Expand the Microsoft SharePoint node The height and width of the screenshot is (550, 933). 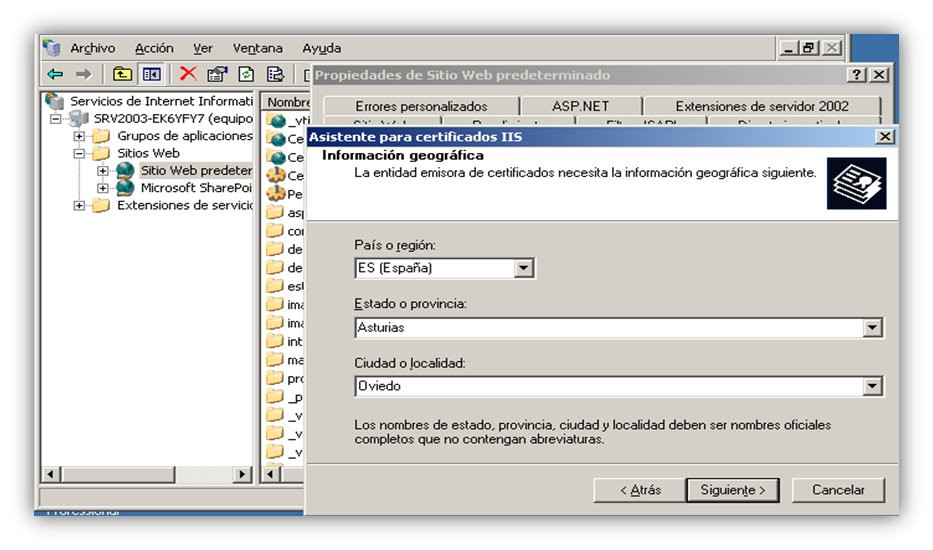coord(102,188)
